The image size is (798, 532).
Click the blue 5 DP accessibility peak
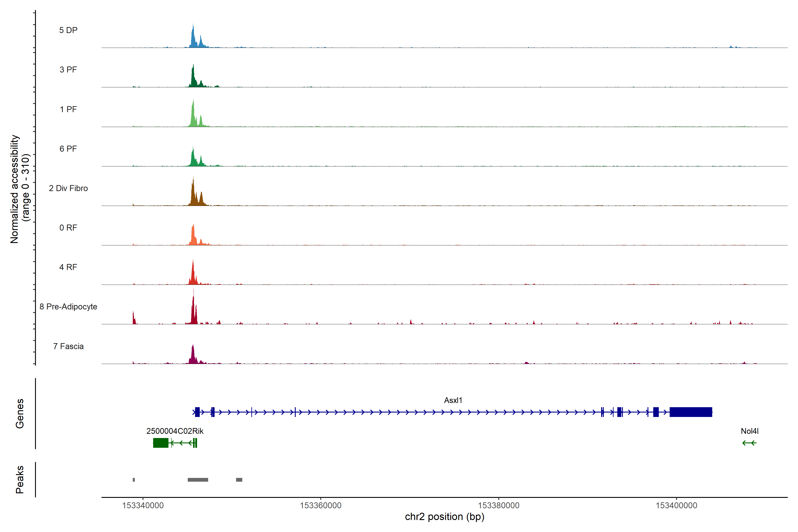click(x=193, y=39)
